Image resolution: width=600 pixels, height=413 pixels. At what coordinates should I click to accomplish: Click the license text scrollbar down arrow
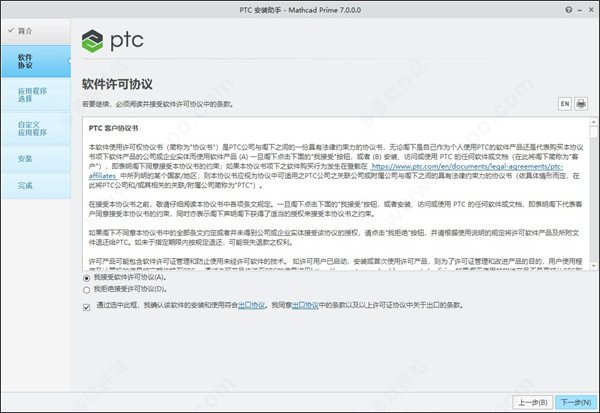click(593, 265)
